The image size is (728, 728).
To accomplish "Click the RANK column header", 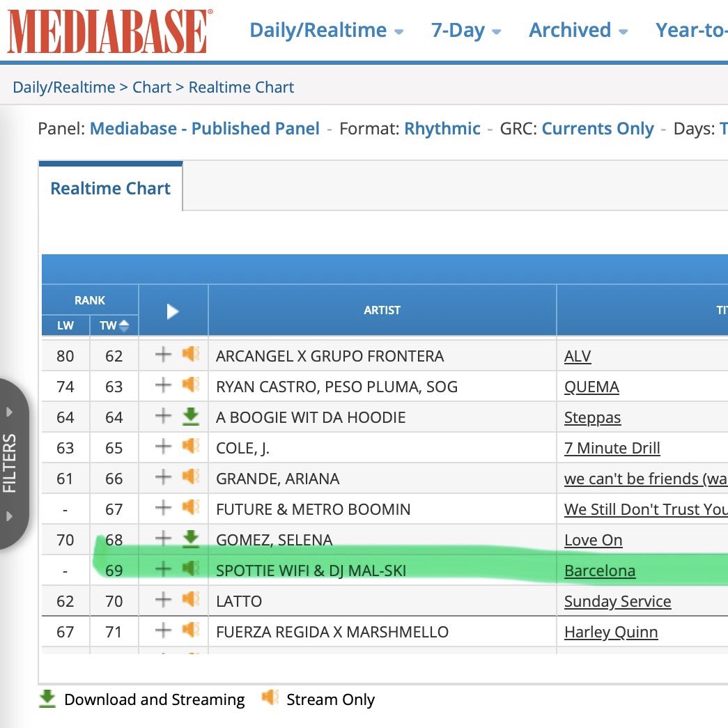I will [x=90, y=300].
